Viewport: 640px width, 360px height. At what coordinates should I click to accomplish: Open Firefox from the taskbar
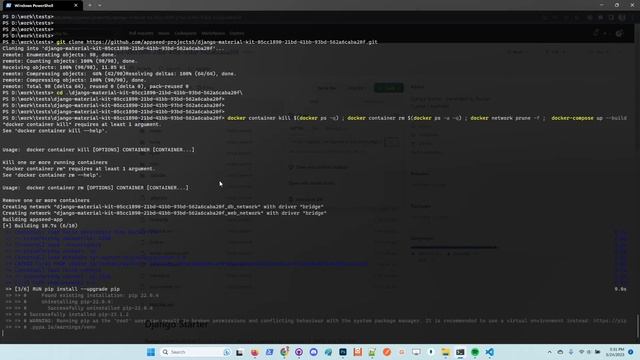click(255, 352)
